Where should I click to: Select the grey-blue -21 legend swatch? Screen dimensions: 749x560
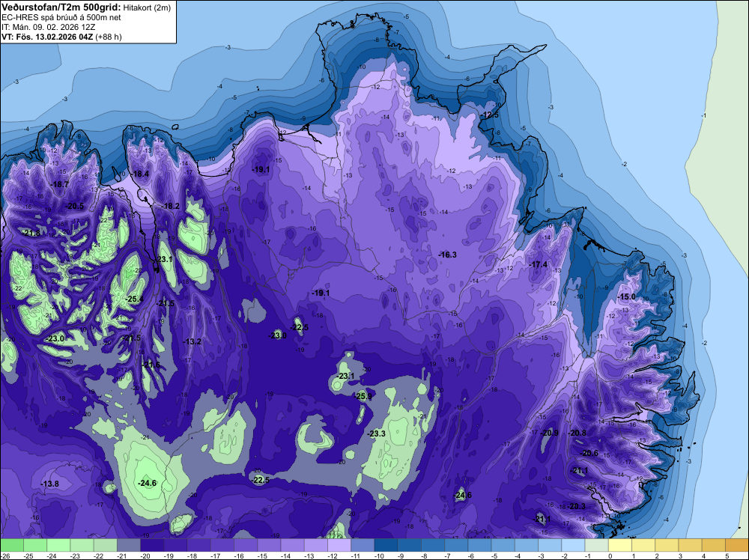tap(129, 545)
